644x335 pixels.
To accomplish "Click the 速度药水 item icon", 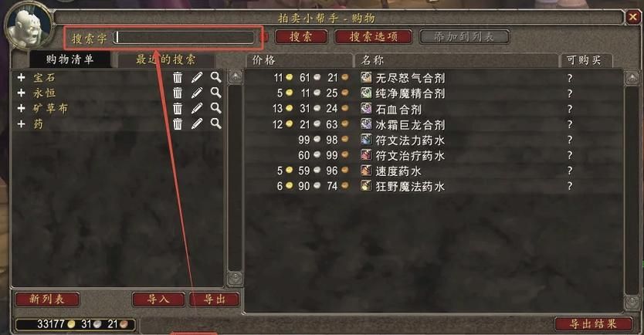I will (x=366, y=171).
